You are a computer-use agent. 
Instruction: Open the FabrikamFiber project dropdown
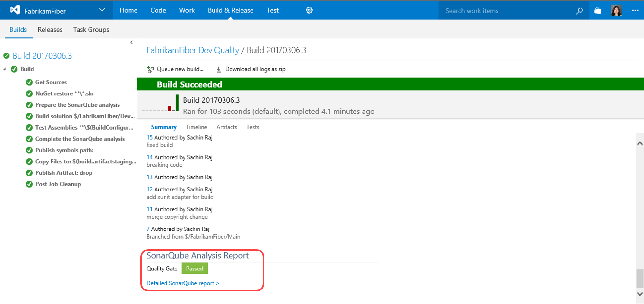click(102, 10)
